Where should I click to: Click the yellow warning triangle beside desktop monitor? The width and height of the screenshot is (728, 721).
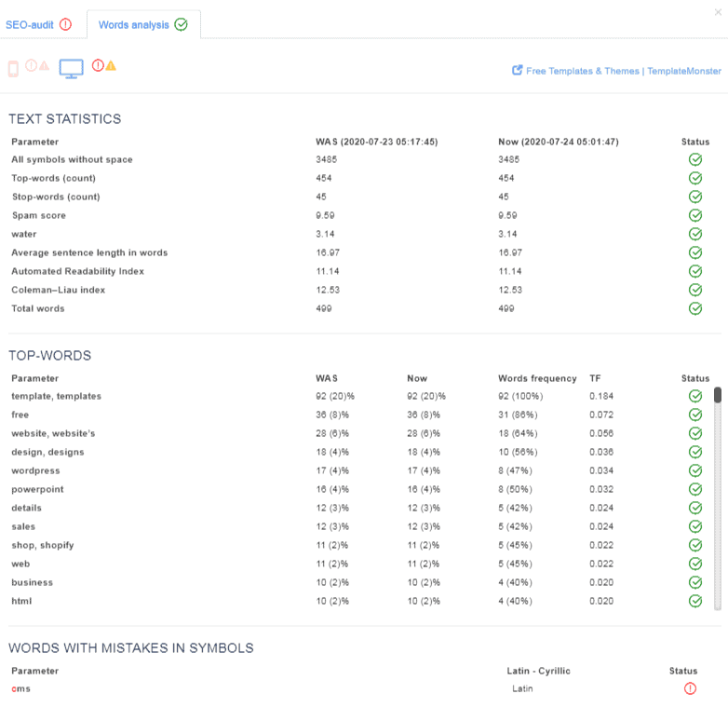[111, 65]
